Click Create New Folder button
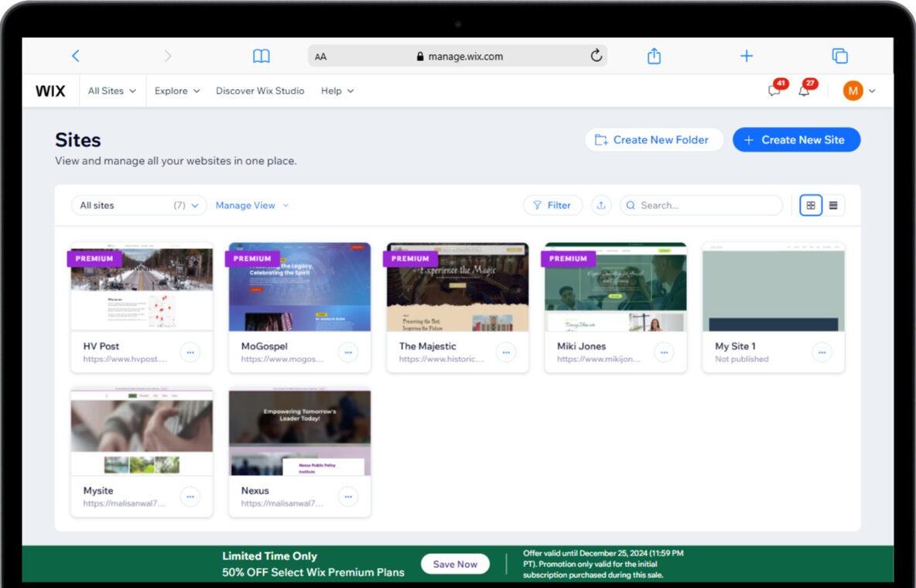This screenshot has width=916, height=588. click(655, 140)
